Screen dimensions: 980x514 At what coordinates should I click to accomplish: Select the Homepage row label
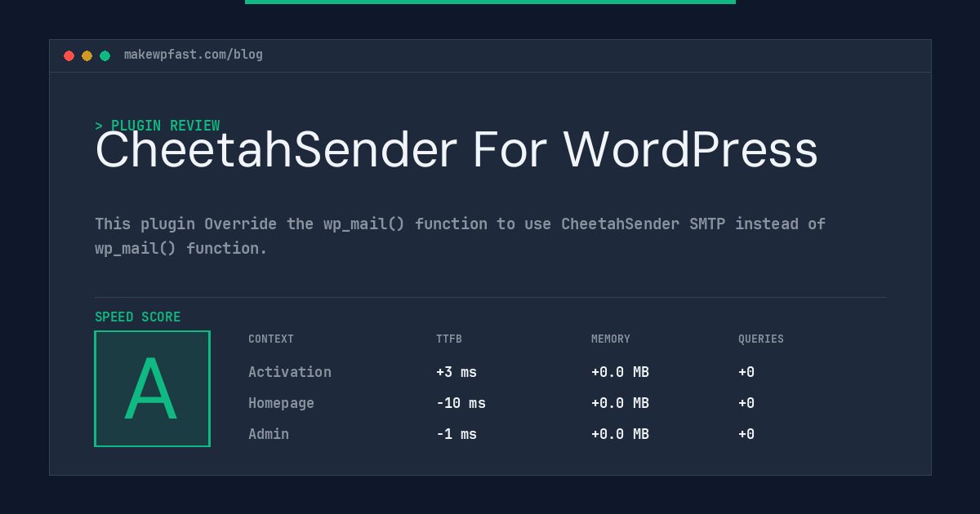click(281, 403)
